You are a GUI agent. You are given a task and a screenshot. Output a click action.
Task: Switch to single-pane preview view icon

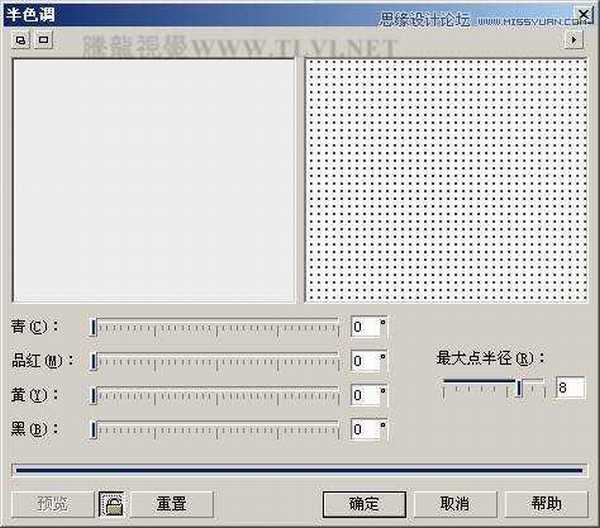[42, 40]
